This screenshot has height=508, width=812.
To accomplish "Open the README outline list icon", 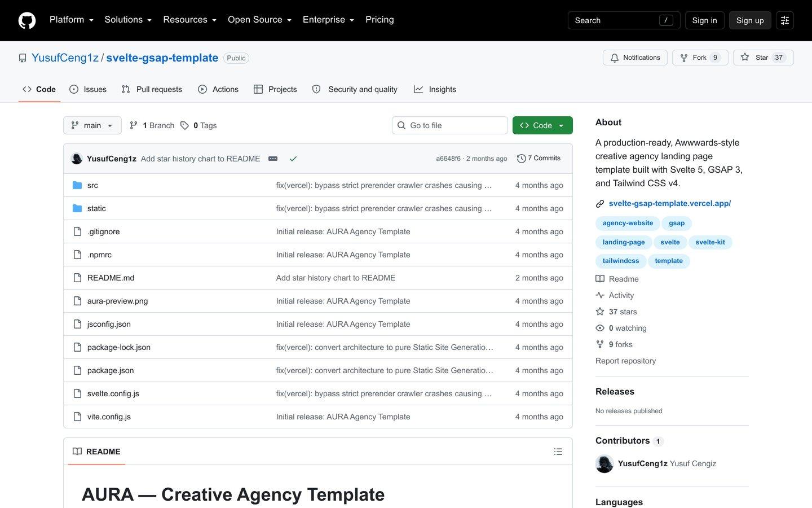I will pyautogui.click(x=558, y=452).
